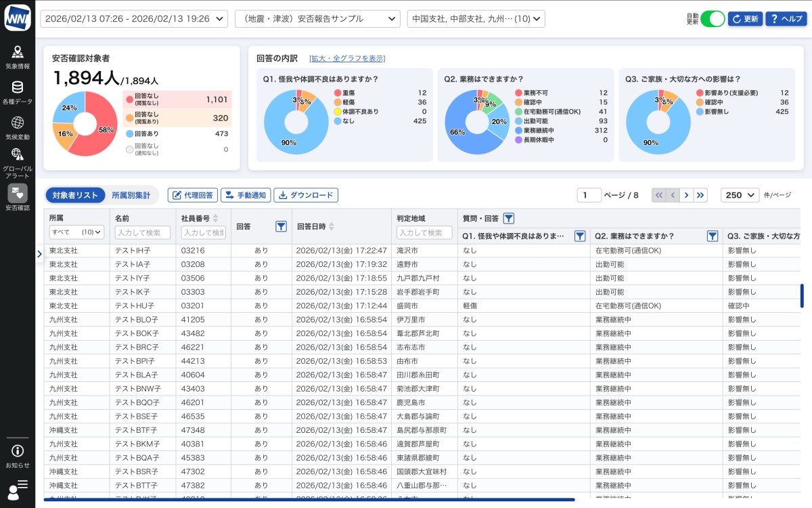Click the 名前 search input field
Screen dimensions: 812x508
(x=142, y=232)
